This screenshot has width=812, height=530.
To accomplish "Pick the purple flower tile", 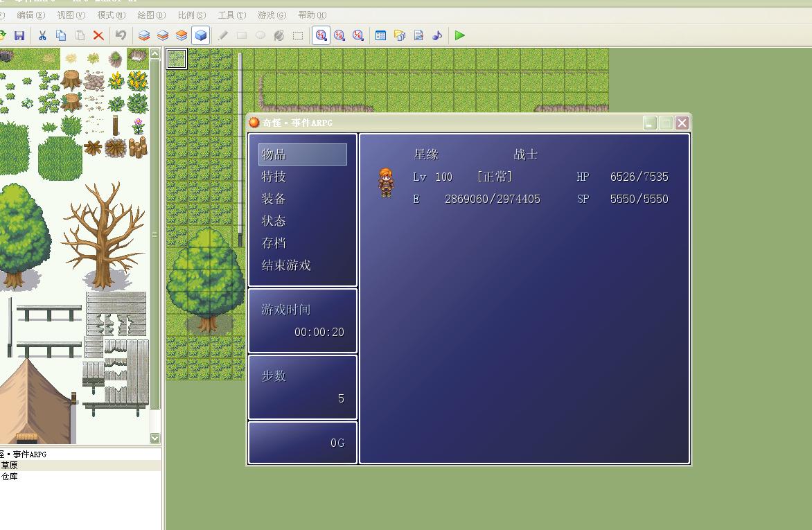I will tap(138, 126).
